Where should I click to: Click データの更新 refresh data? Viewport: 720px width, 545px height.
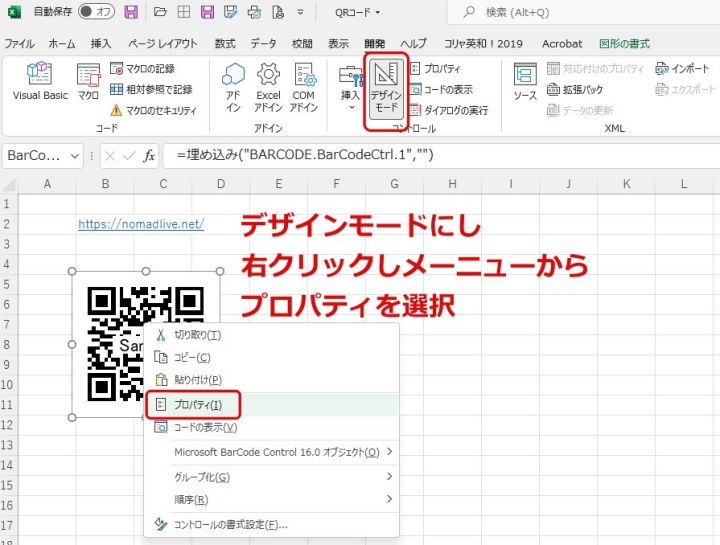[x=580, y=111]
